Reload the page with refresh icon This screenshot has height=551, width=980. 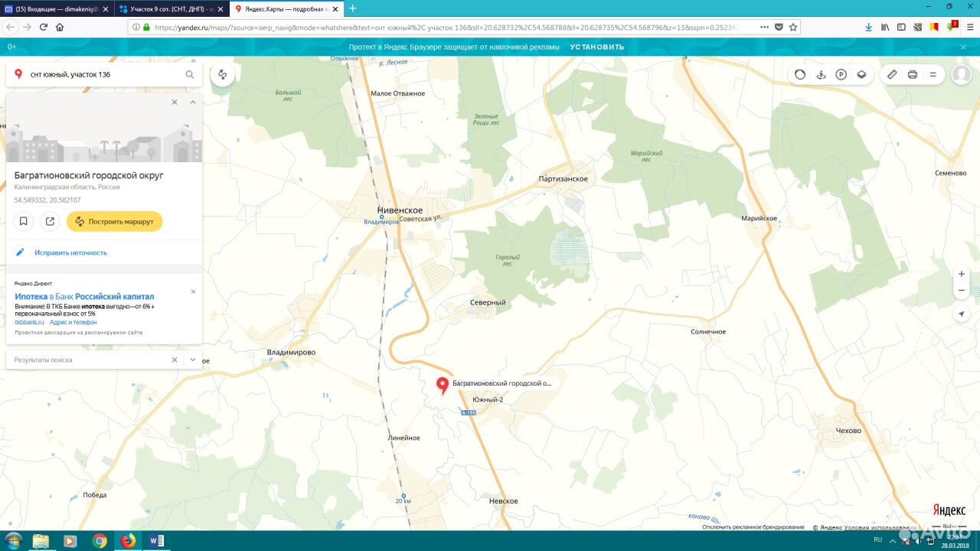coord(44,27)
